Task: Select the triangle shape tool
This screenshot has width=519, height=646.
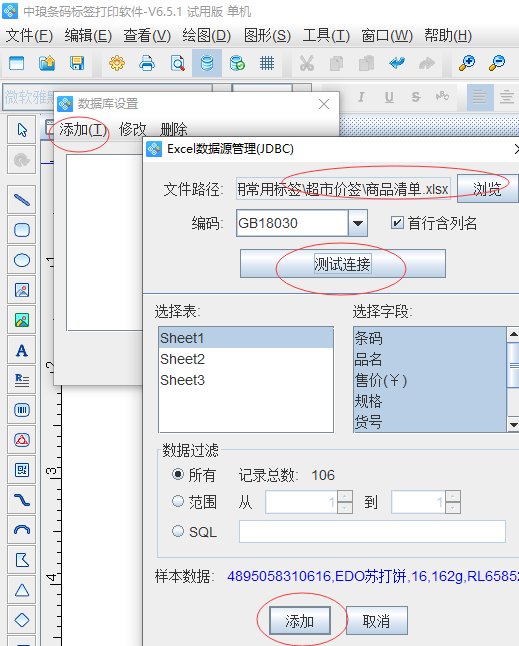Action: [x=22, y=590]
